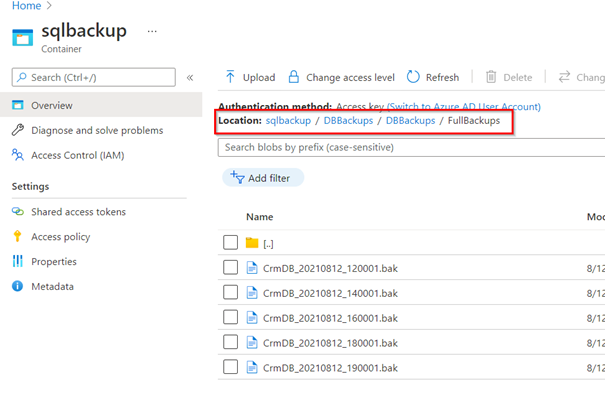Image resolution: width=605 pixels, height=400 pixels.
Task: Click the Delete trash icon
Action: [491, 77]
